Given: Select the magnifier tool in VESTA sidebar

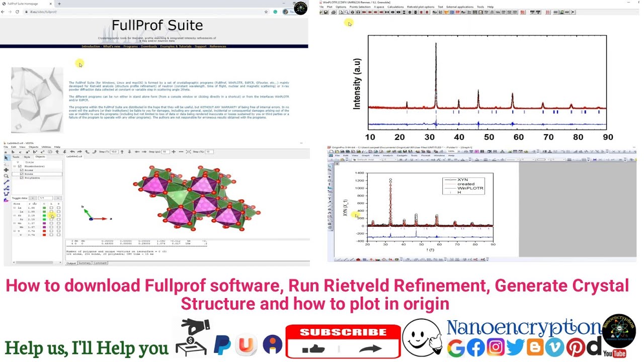Looking at the screenshot, I should tap(6, 176).
